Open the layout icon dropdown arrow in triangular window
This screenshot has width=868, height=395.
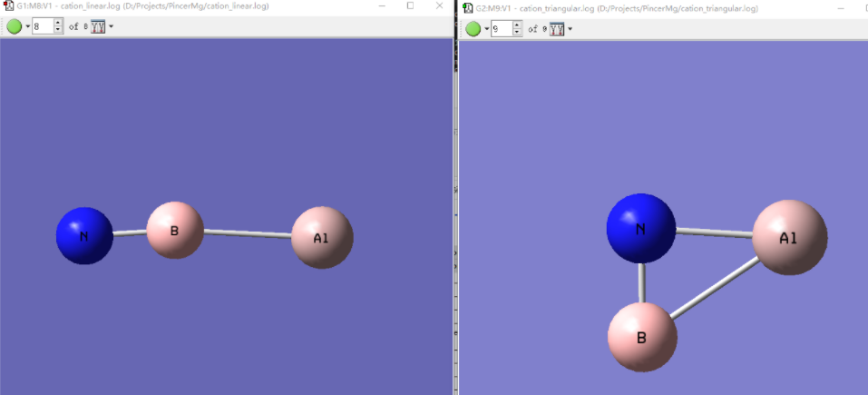click(570, 29)
